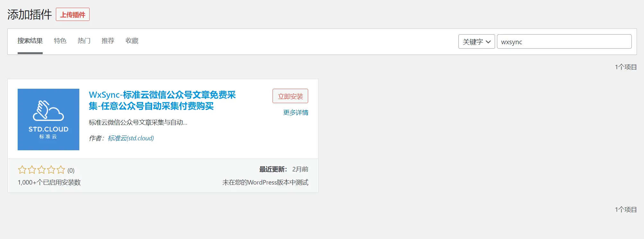Click the (0) rating count

coord(71,170)
